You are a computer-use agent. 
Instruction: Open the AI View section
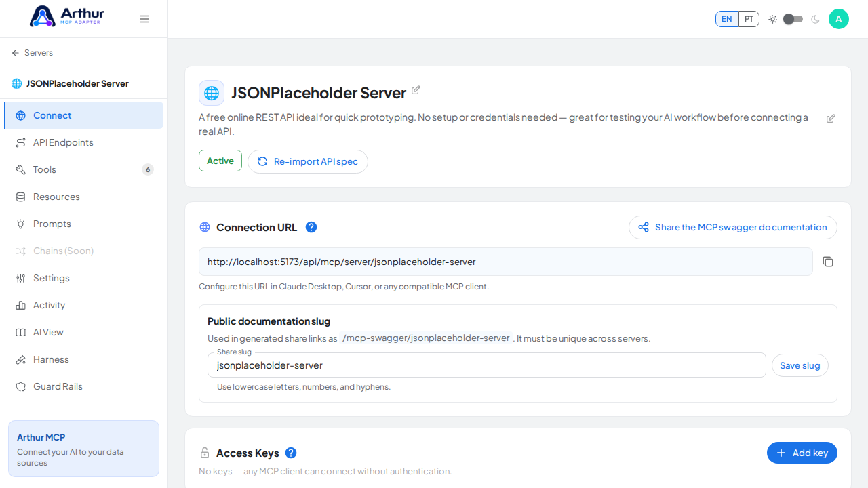tap(83, 332)
